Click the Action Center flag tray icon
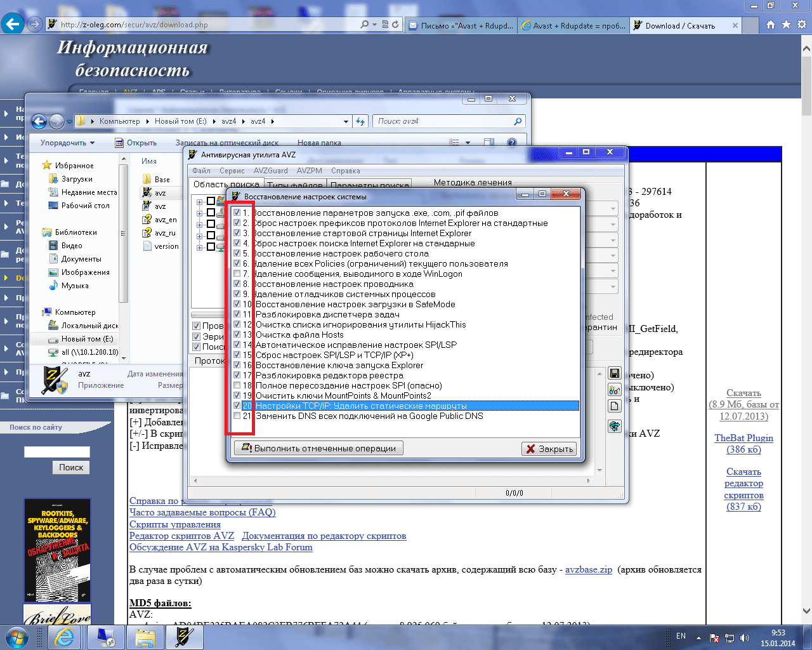This screenshot has width=812, height=650. [714, 637]
